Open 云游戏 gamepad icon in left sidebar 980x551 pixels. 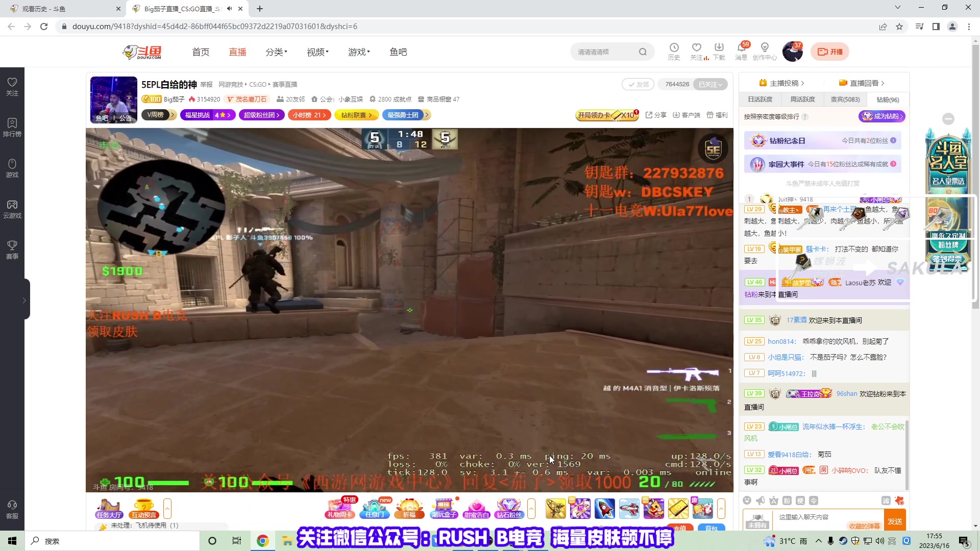(x=12, y=209)
